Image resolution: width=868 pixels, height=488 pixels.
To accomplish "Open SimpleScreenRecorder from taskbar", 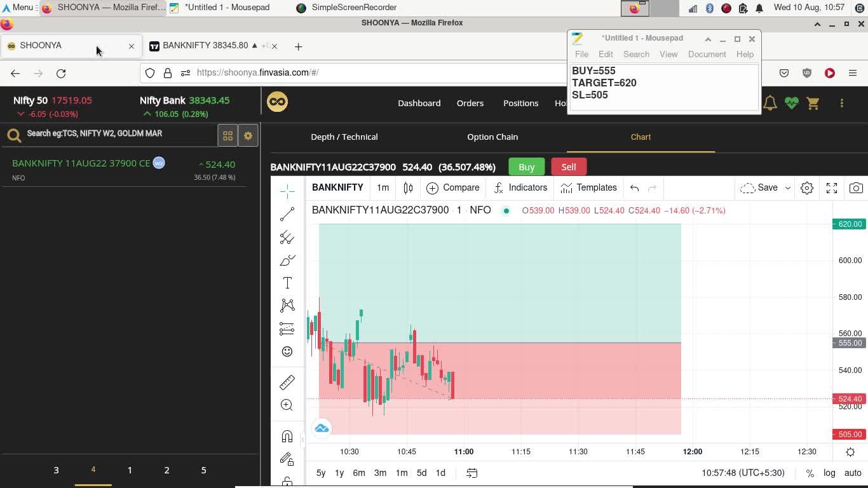I will [x=346, y=8].
